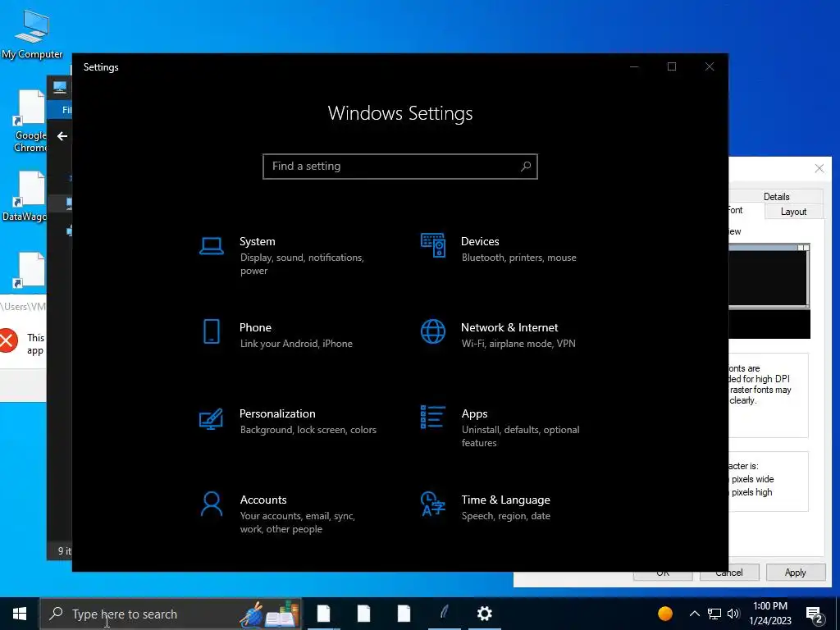Select DataWagon desktop shortcut
The height and width of the screenshot is (630, 840).
[x=25, y=196]
